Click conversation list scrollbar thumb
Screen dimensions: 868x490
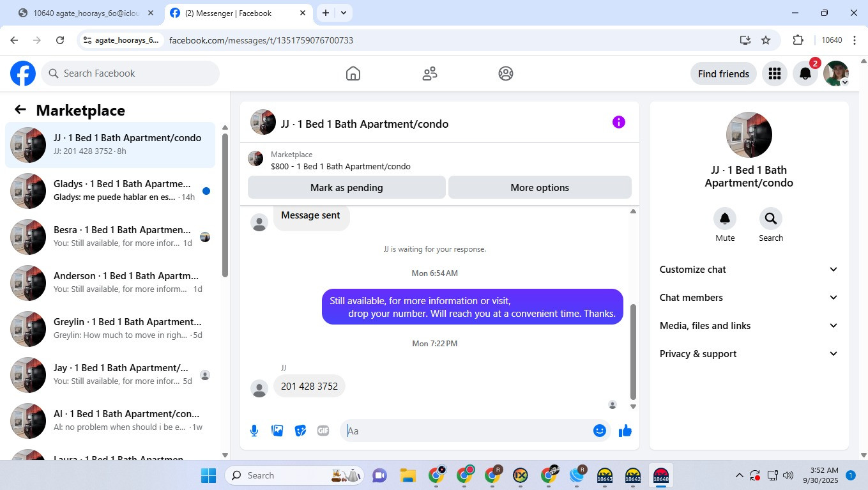click(225, 204)
